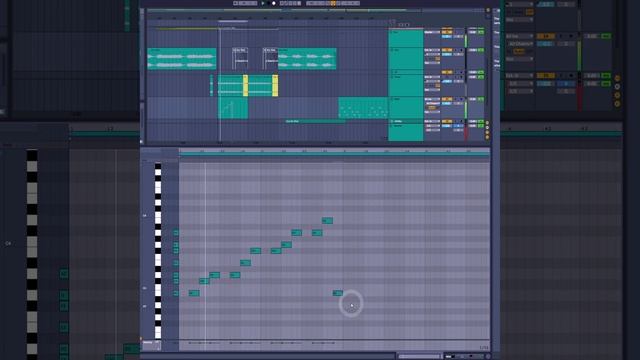The height and width of the screenshot is (360, 640).
Task: Toggle the second track's orange activator button
Action: [447, 50]
